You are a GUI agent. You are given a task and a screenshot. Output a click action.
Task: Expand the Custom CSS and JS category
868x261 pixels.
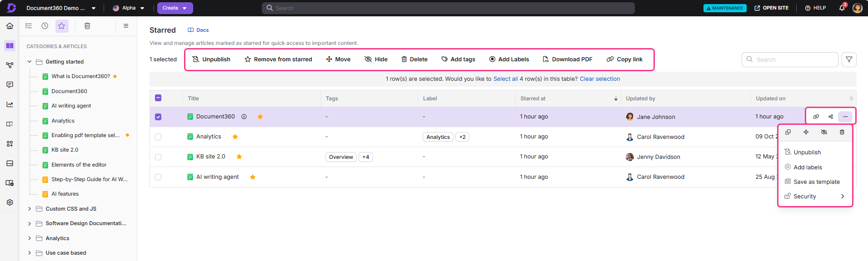point(30,209)
